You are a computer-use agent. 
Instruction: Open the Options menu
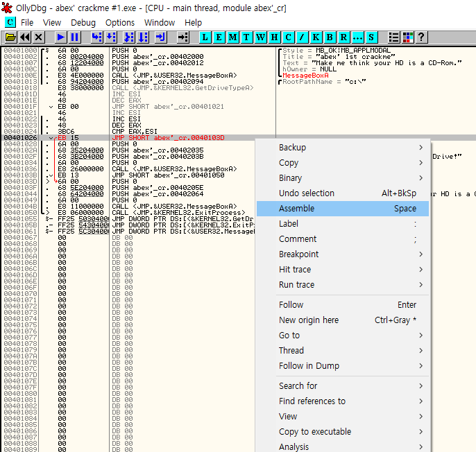[x=120, y=23]
